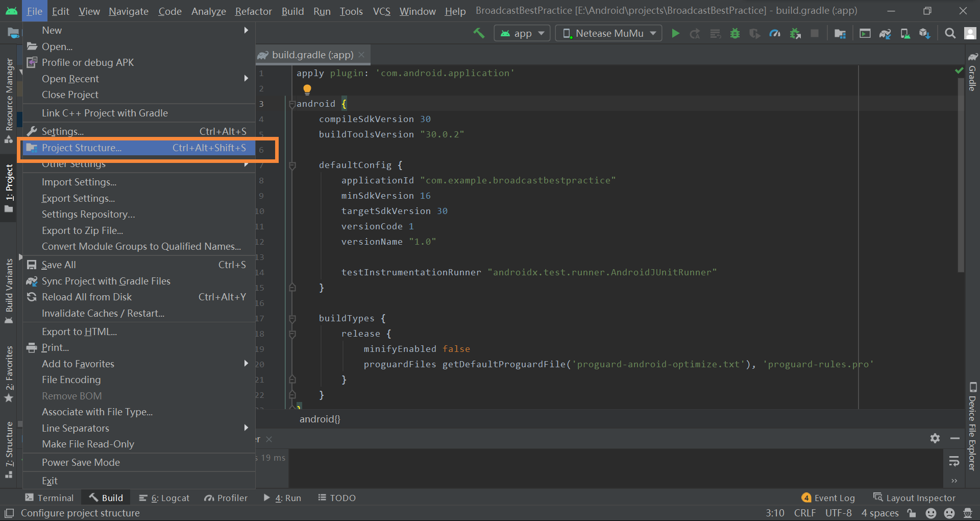Run app with coverage icon

pyautogui.click(x=755, y=34)
